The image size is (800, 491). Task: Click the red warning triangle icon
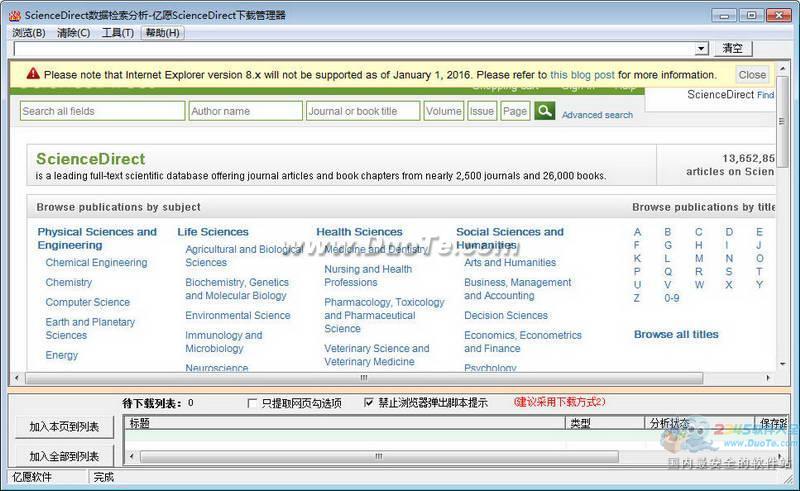tap(33, 73)
